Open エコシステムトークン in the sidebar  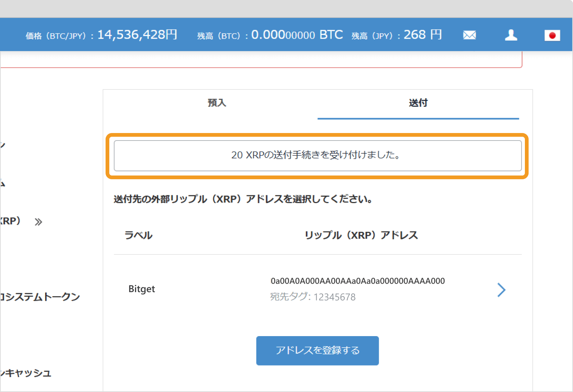40,297
